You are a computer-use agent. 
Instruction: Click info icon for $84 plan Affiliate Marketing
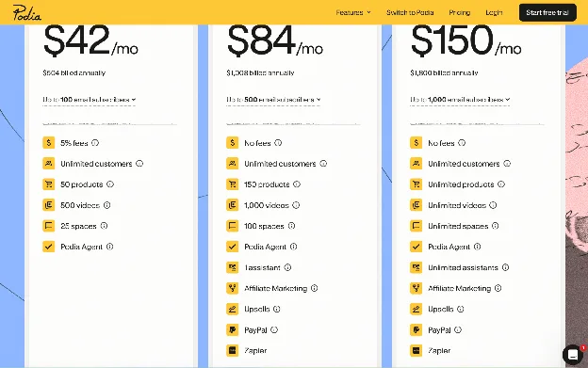coord(314,288)
